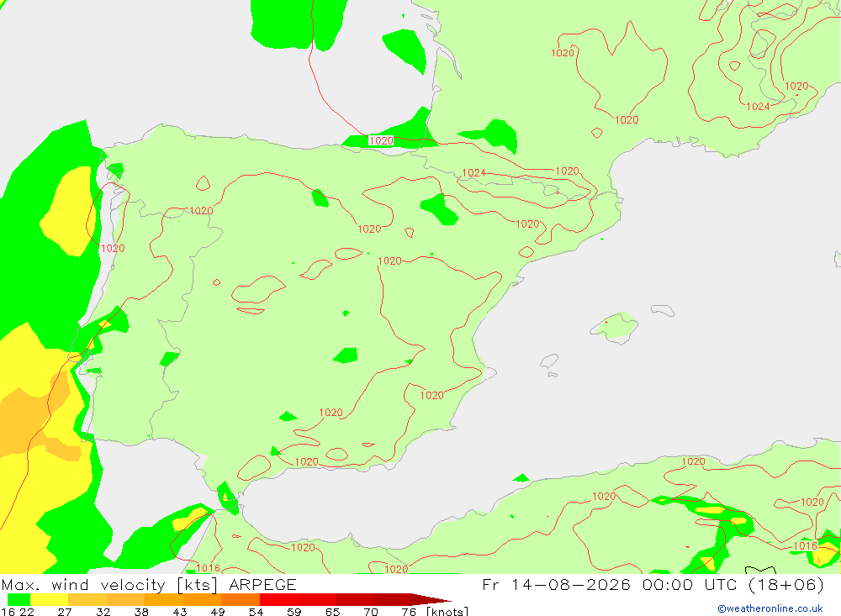Image resolution: width=841 pixels, height=616 pixels.
Task: Click the legend value '49'
Action: [x=218, y=612]
